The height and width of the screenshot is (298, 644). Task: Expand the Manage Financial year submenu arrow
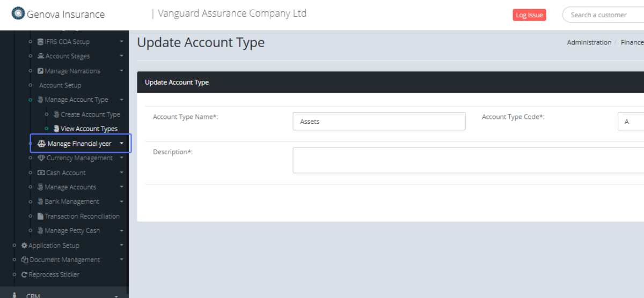tap(122, 144)
